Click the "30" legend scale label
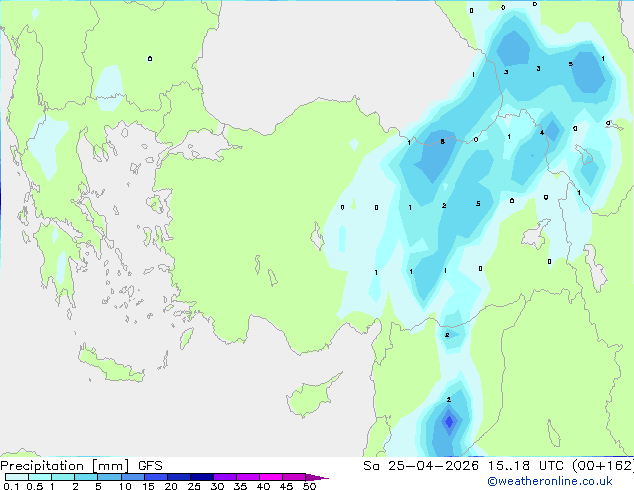Screen dimensions: 634x490 (217, 486)
